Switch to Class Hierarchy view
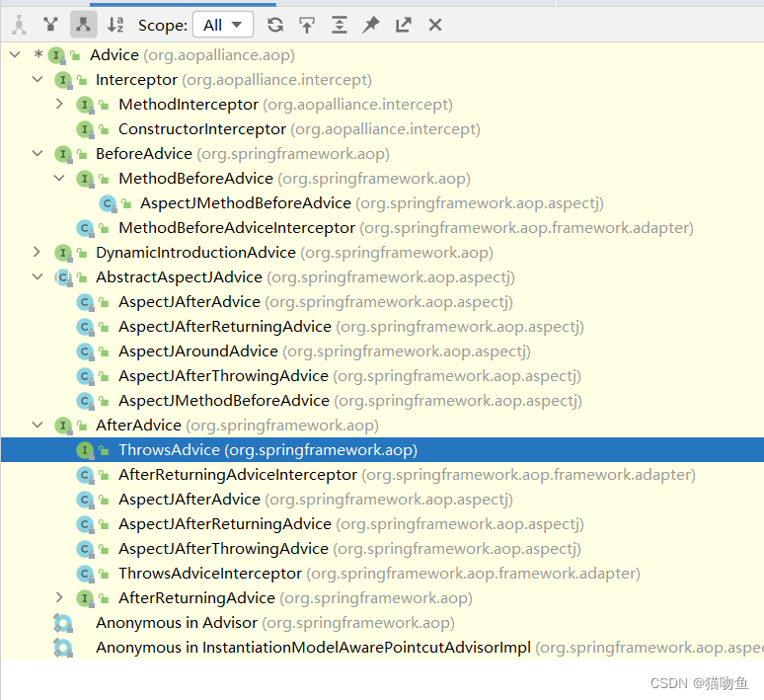 (19, 25)
